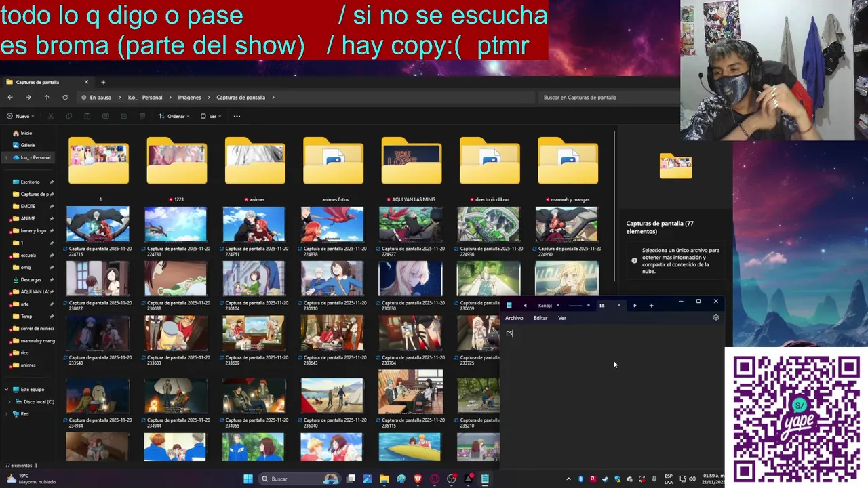Screen dimensions: 868x488
Task: Click the forward navigation arrow
Action: coord(28,97)
